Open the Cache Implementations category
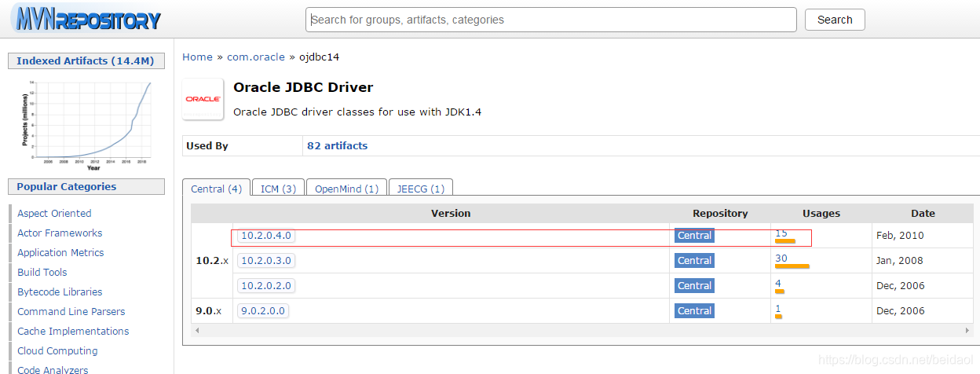The height and width of the screenshot is (374, 980). pyautogui.click(x=73, y=331)
